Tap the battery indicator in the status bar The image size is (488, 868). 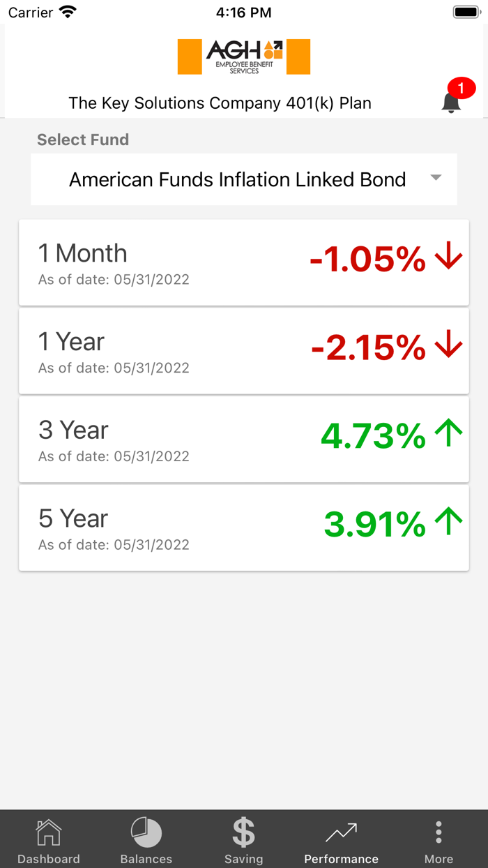click(466, 11)
